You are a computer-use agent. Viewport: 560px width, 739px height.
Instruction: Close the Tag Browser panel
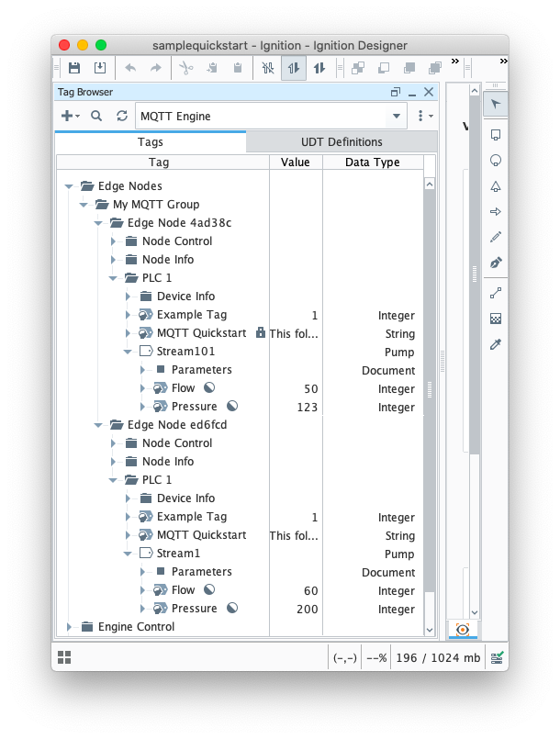(x=429, y=92)
